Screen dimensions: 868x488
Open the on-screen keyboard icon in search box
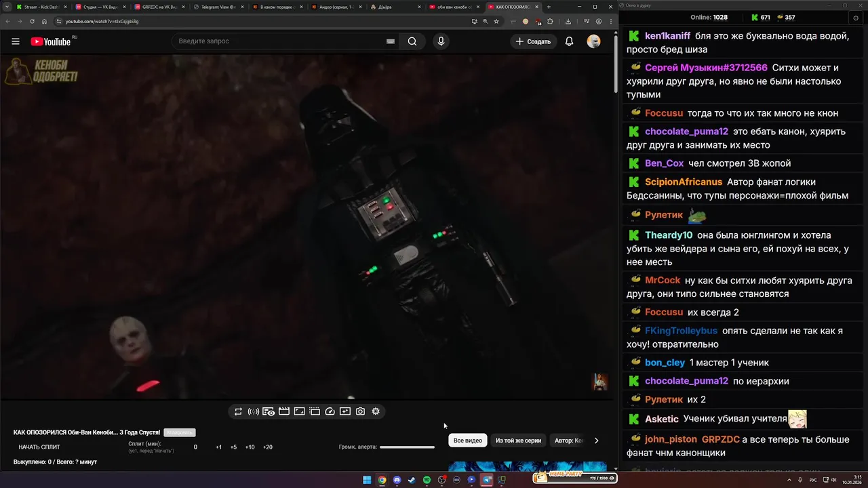click(x=391, y=41)
